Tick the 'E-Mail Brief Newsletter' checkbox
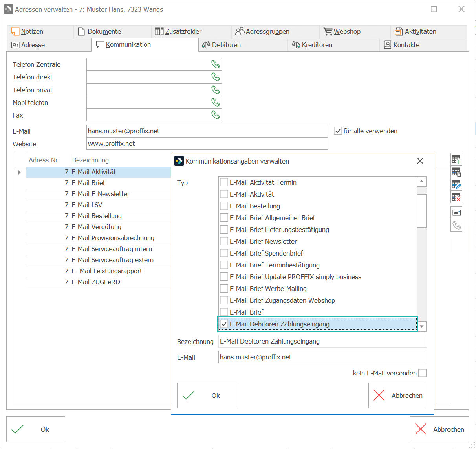 coord(224,241)
